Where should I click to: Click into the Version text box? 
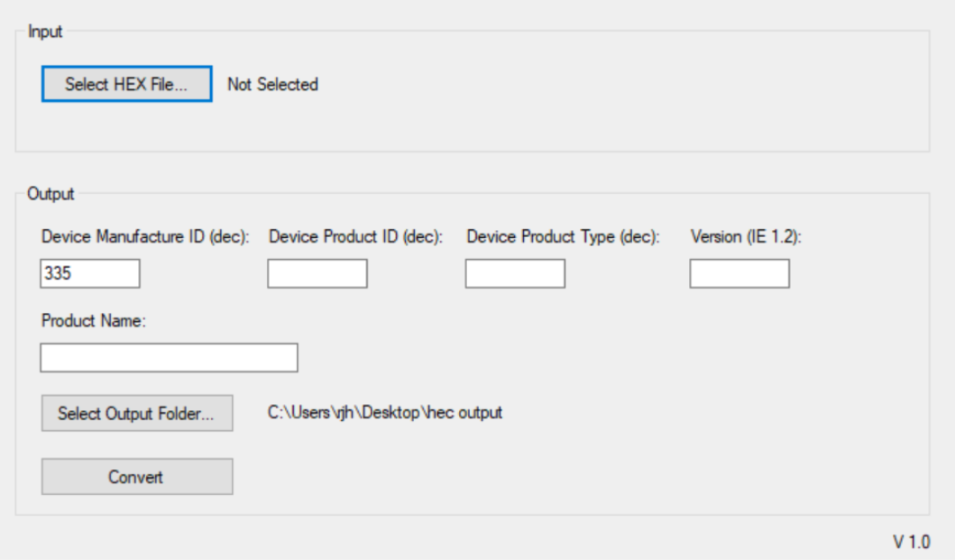739,273
